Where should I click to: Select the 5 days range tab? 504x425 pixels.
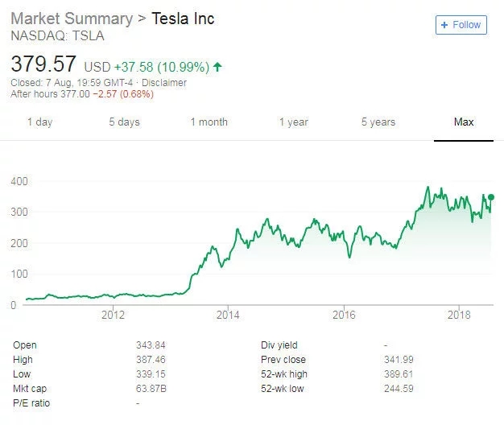[124, 122]
